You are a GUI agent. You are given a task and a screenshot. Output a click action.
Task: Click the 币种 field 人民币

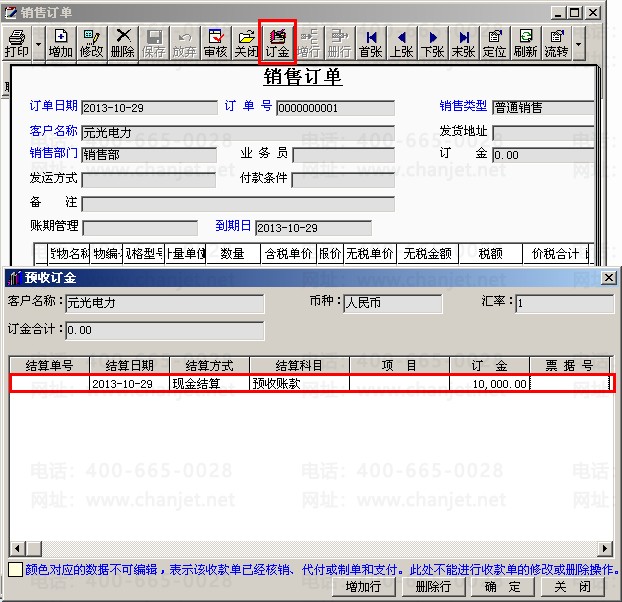[x=393, y=303]
